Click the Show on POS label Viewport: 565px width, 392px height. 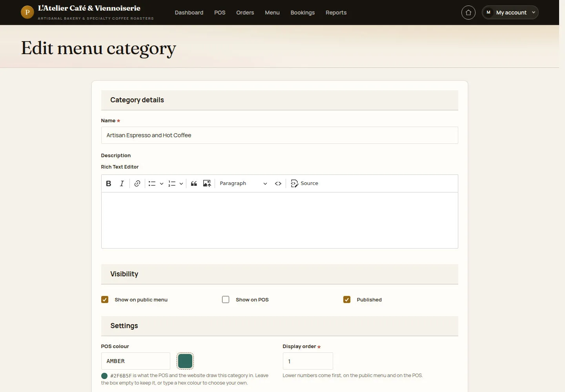coord(252,299)
